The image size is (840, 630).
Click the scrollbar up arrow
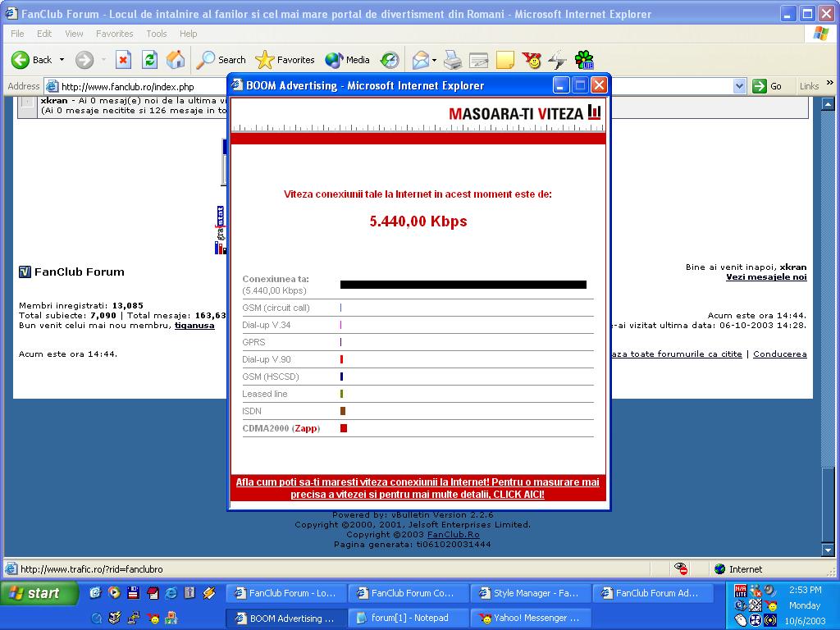(828, 104)
